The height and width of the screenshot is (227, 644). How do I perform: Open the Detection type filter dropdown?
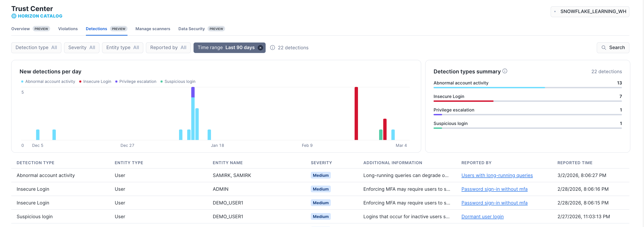pyautogui.click(x=36, y=48)
